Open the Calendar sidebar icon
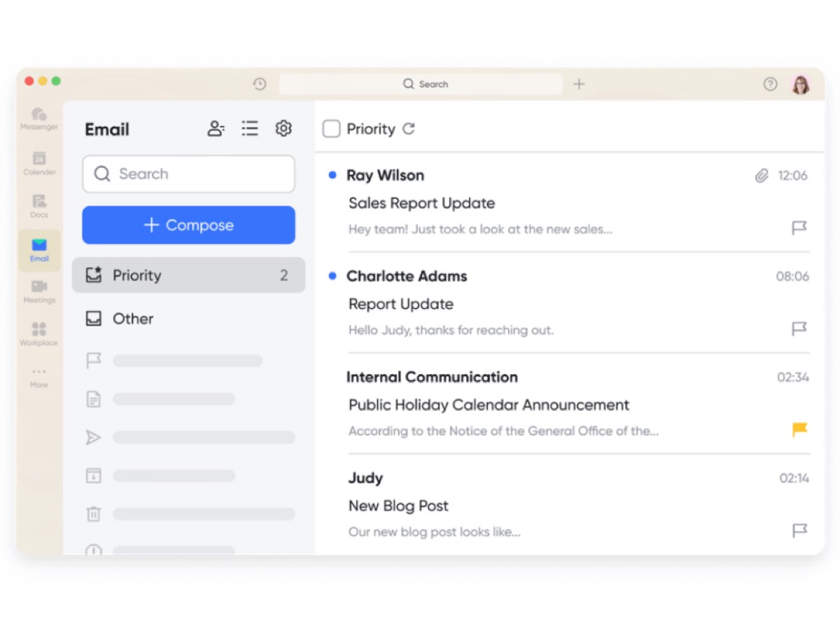The width and height of the screenshot is (840, 624). pyautogui.click(x=39, y=162)
